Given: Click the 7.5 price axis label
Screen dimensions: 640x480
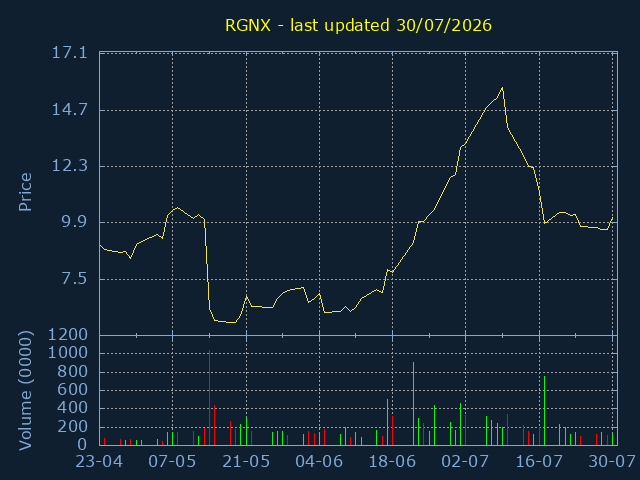Looking at the screenshot, I should pyautogui.click(x=74, y=279).
